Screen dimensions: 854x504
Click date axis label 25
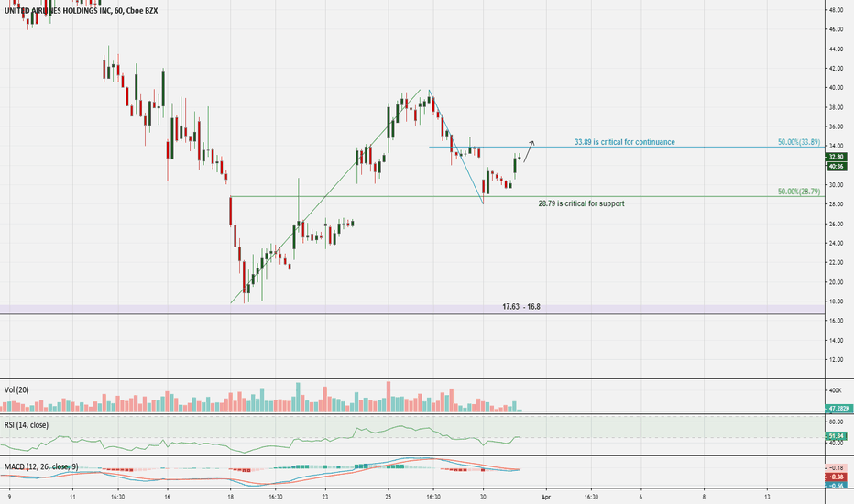point(389,497)
